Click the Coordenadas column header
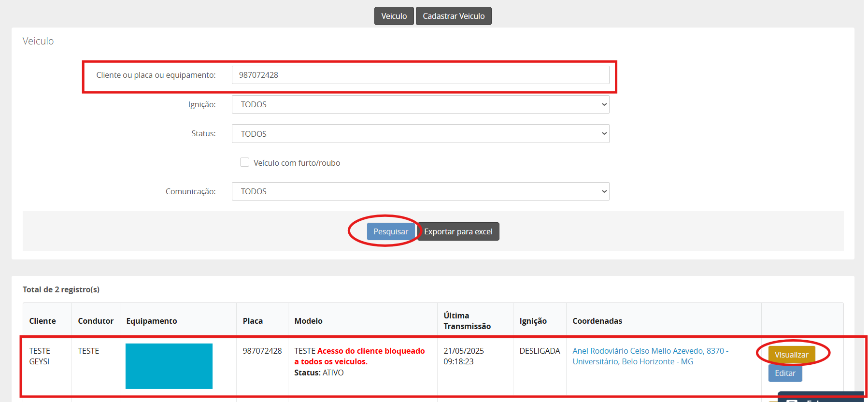This screenshot has height=402, width=868. pos(597,321)
